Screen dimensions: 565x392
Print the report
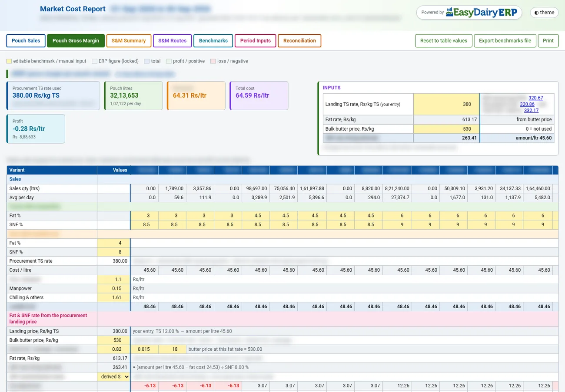(548, 41)
